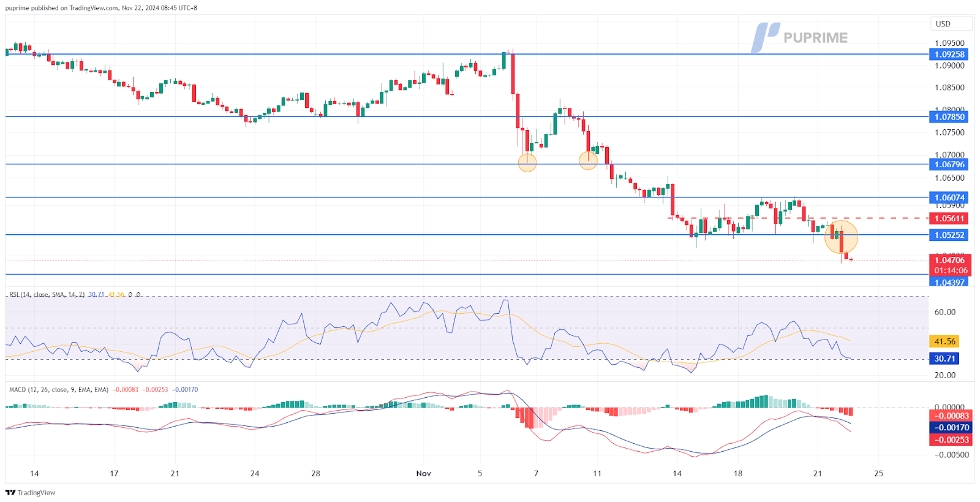The image size is (980, 502).
Task: Click date 18 near right of time axis
Action: point(738,474)
